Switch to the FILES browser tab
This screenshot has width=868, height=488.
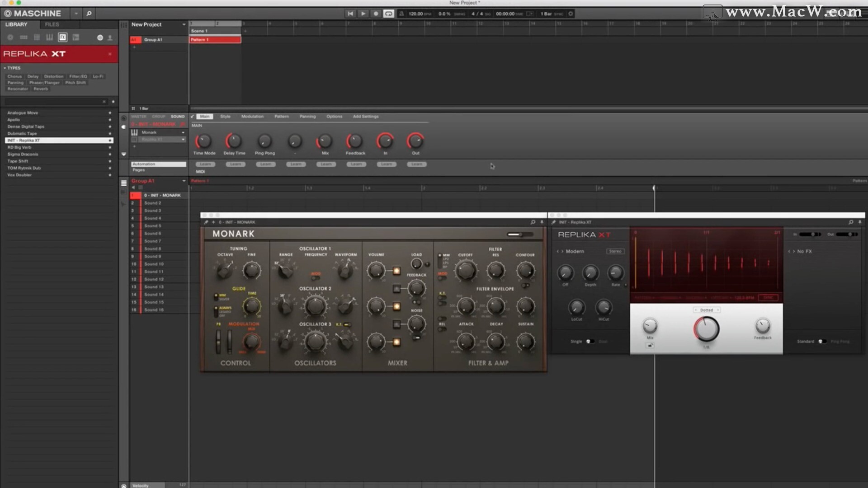(52, 24)
